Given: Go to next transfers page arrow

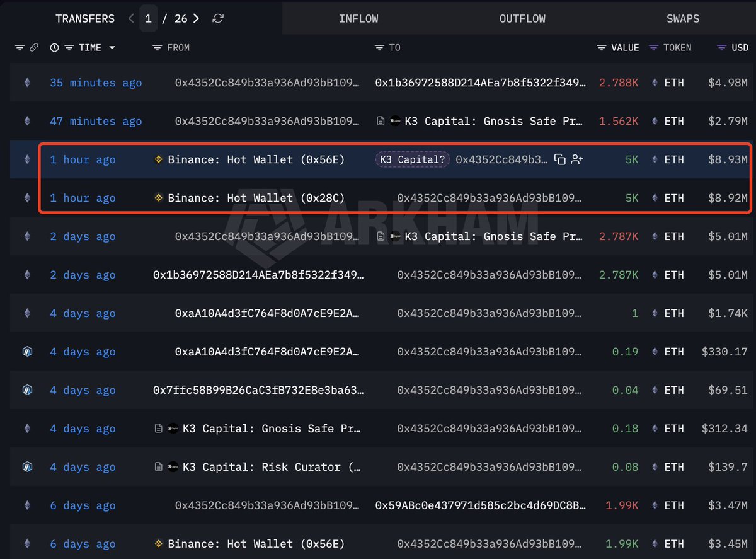Looking at the screenshot, I should click(196, 19).
